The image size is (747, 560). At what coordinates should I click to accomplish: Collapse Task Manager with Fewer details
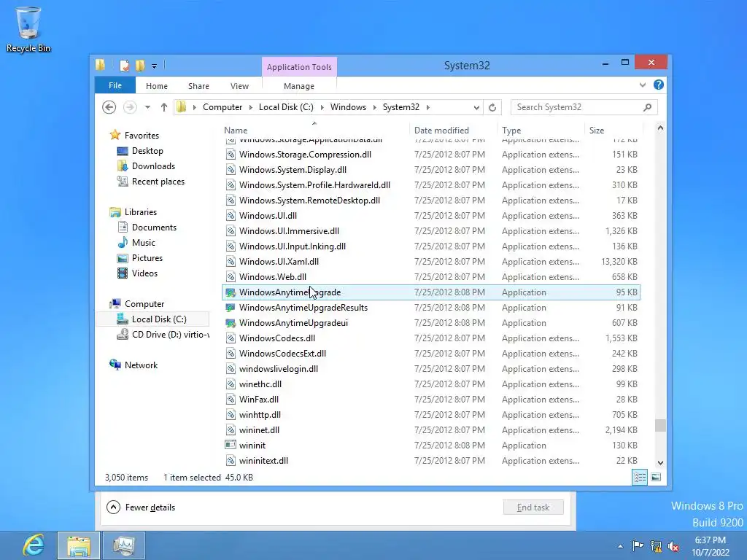click(141, 507)
